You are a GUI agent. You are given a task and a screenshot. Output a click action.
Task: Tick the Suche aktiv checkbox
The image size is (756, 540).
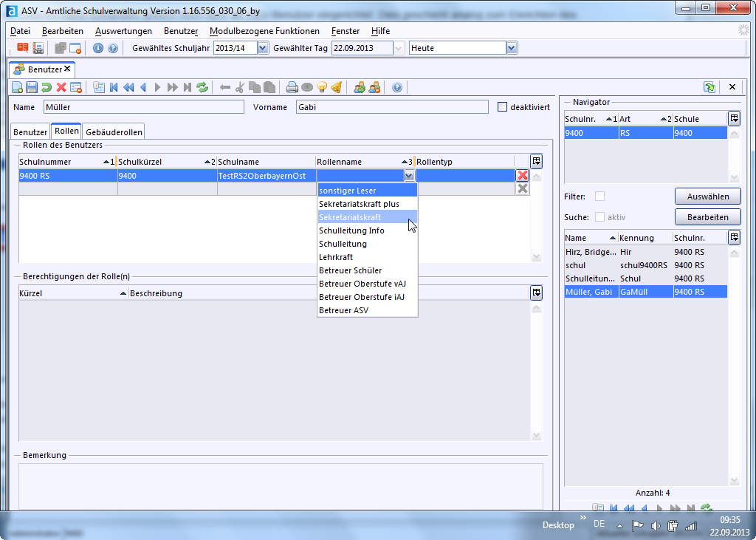pyautogui.click(x=599, y=217)
